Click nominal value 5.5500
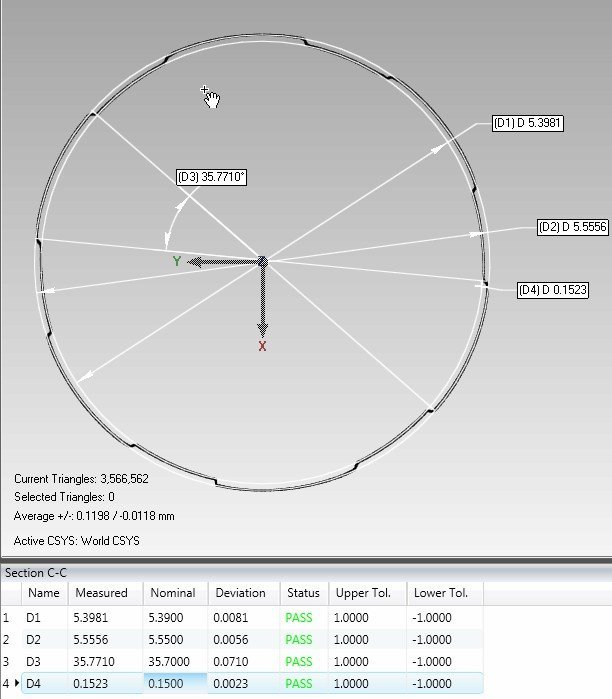This screenshot has width=612, height=699. [165, 640]
